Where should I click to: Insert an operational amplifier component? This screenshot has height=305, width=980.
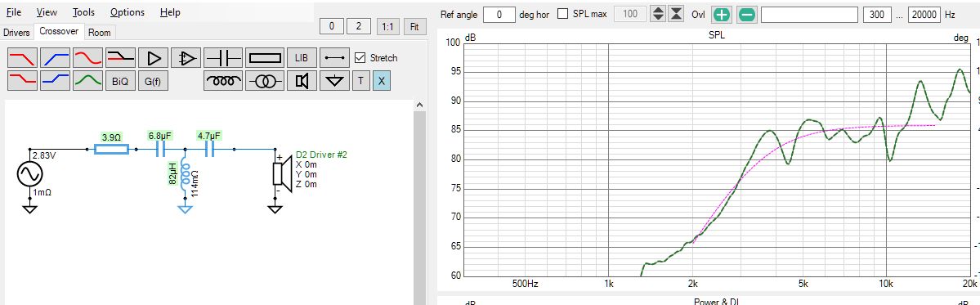[x=186, y=58]
